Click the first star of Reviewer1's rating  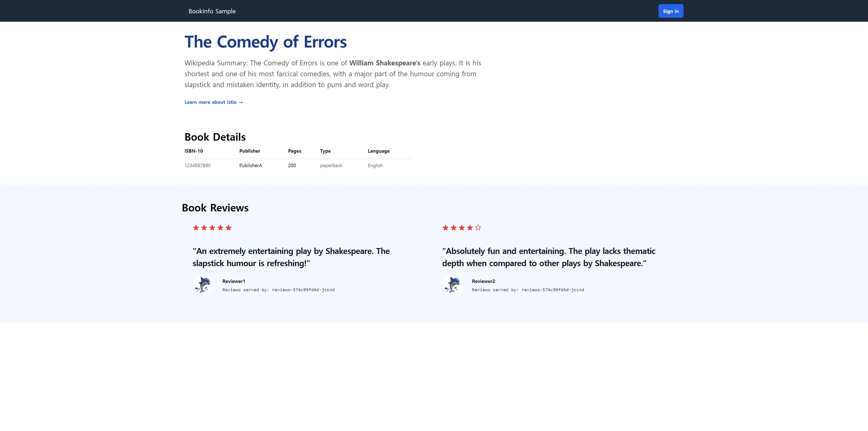[196, 228]
